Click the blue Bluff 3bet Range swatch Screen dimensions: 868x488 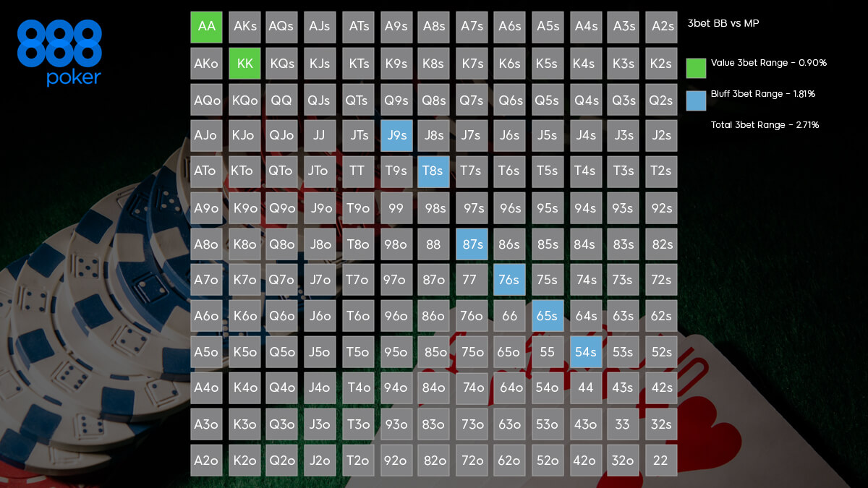696,100
